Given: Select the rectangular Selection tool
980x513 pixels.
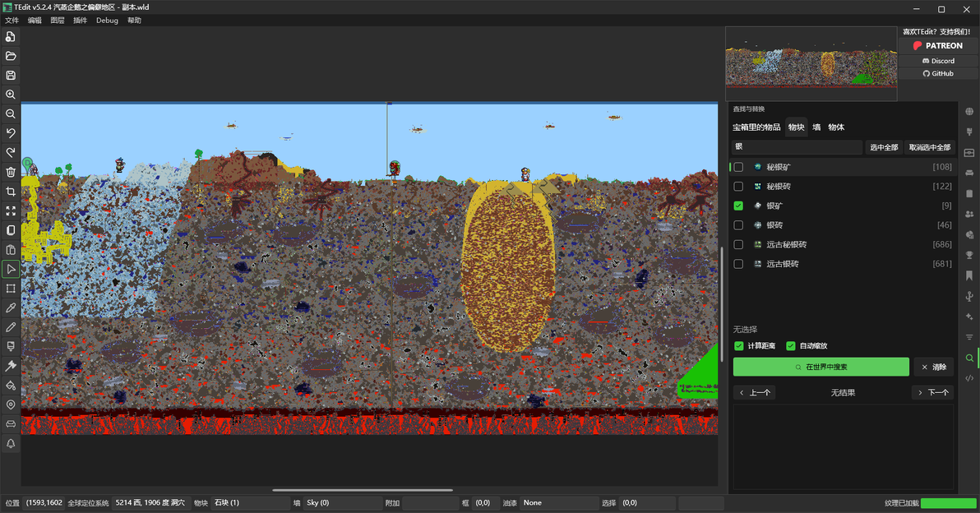Looking at the screenshot, I should 11,289.
